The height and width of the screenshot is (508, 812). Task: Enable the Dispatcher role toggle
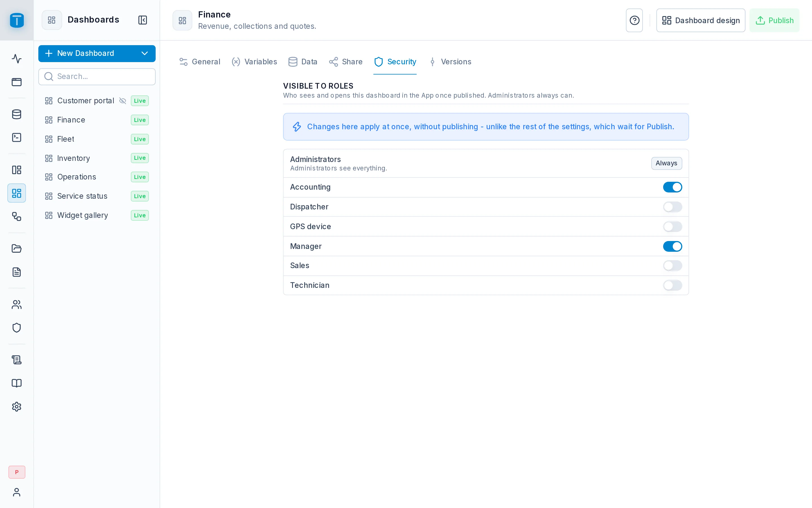coord(672,207)
